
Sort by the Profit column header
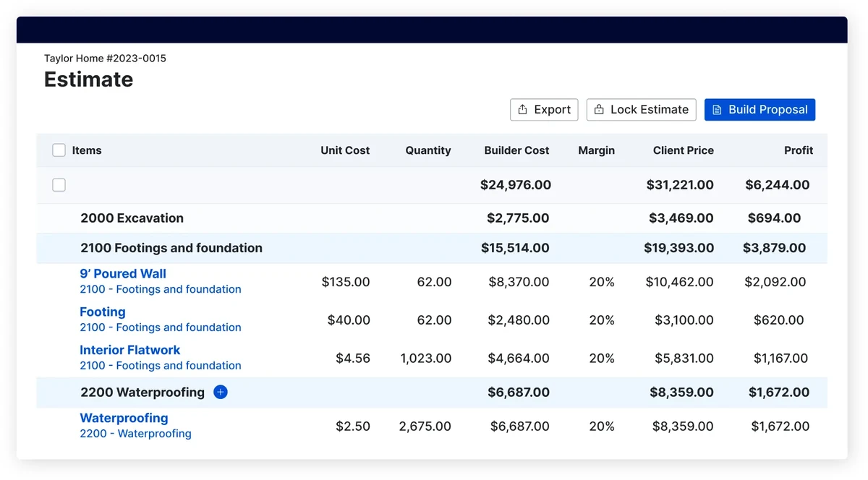[x=799, y=150]
